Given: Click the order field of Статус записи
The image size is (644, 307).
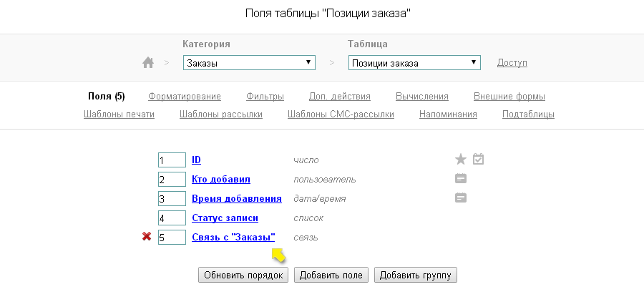Looking at the screenshot, I should pyautogui.click(x=172, y=218).
